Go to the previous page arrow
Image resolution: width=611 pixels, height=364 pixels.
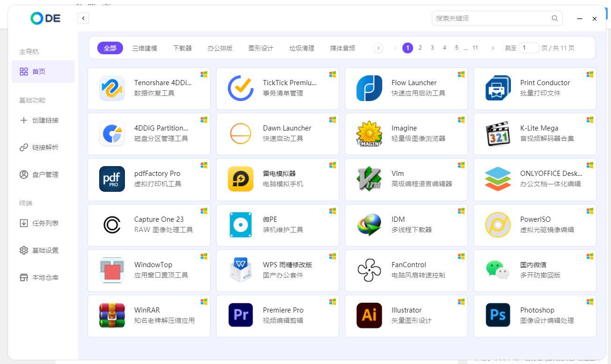click(395, 48)
